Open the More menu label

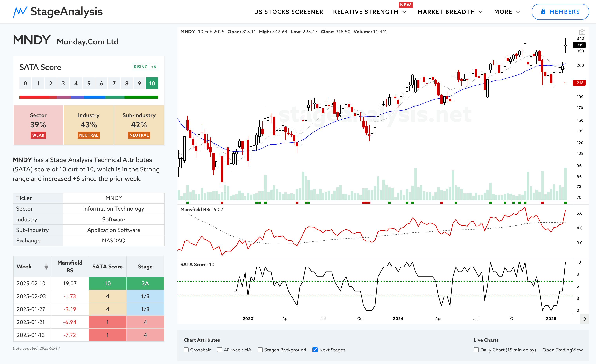pos(503,12)
